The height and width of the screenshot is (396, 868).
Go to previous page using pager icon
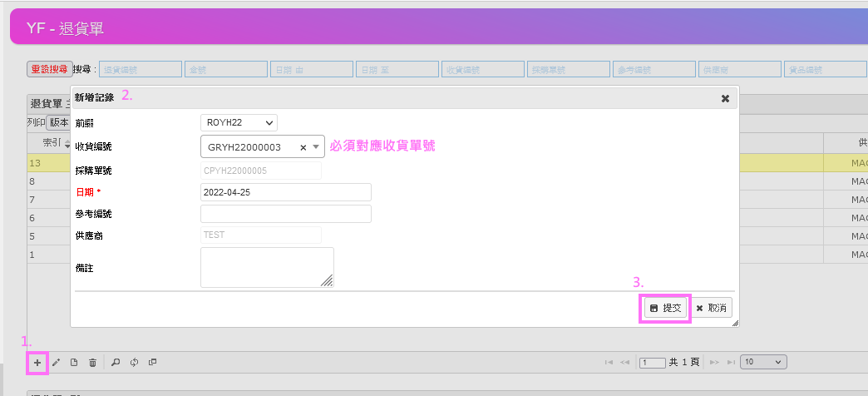[625, 362]
